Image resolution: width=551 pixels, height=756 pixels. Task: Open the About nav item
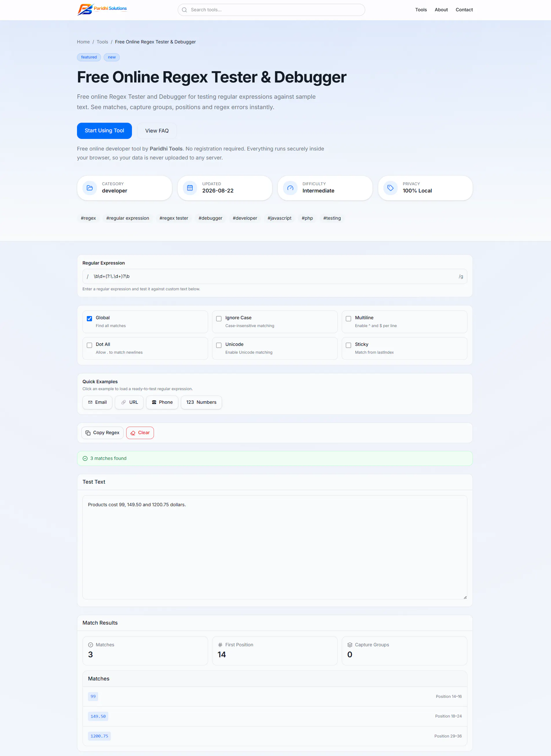(441, 10)
